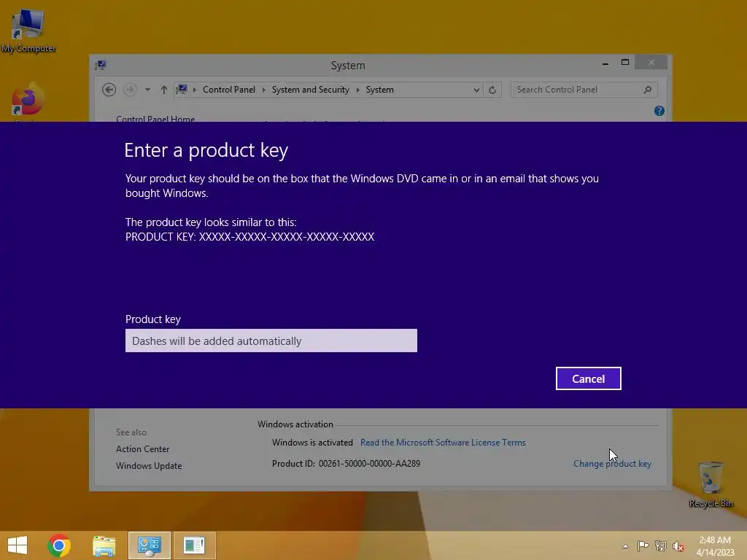This screenshot has width=747, height=560.
Task: Open Control Panel Home link
Action: pos(155,118)
